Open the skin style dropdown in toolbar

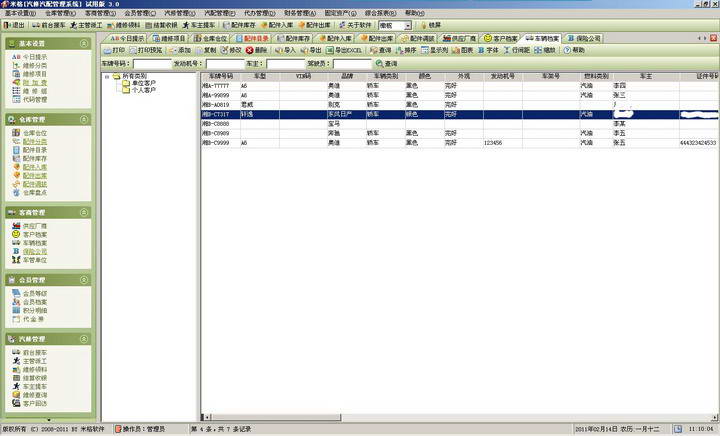point(408,26)
